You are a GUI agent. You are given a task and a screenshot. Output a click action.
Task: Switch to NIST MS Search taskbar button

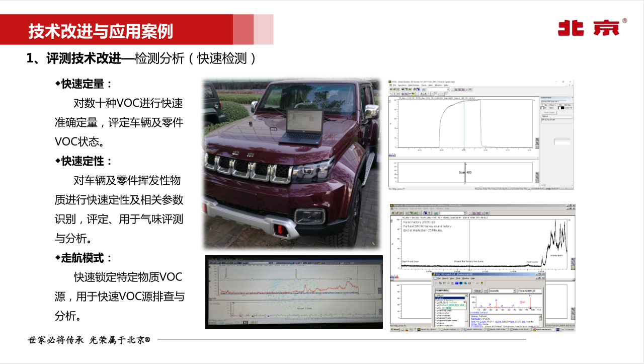click(543, 329)
